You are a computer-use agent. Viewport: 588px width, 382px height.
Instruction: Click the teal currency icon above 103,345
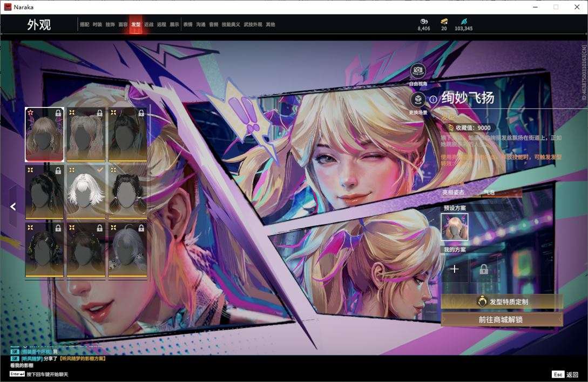tap(464, 22)
